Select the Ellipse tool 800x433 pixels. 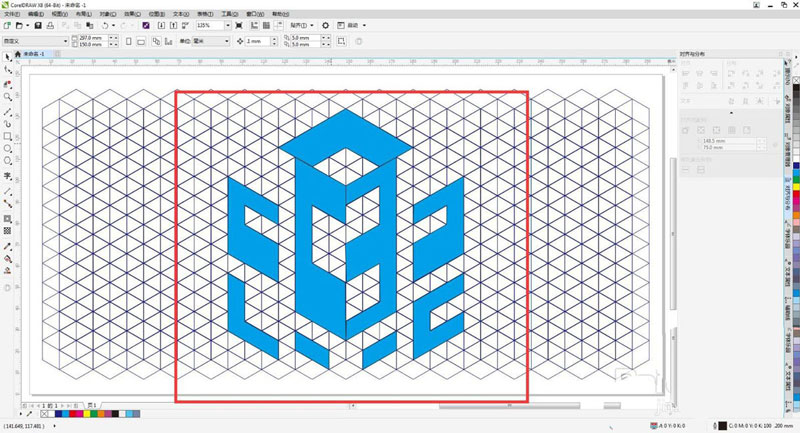(8, 148)
